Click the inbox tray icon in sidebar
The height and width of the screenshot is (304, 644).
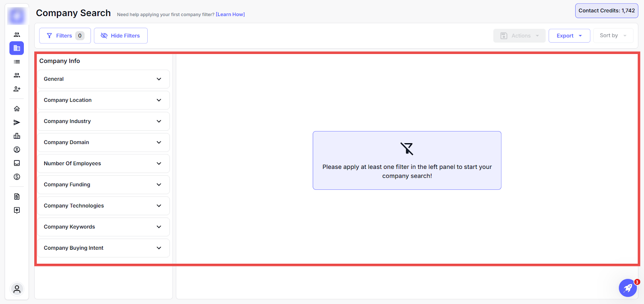(x=17, y=163)
